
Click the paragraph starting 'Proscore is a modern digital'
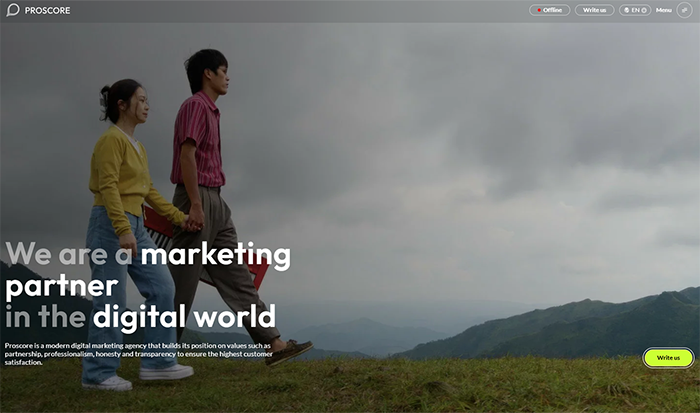[x=138, y=354]
